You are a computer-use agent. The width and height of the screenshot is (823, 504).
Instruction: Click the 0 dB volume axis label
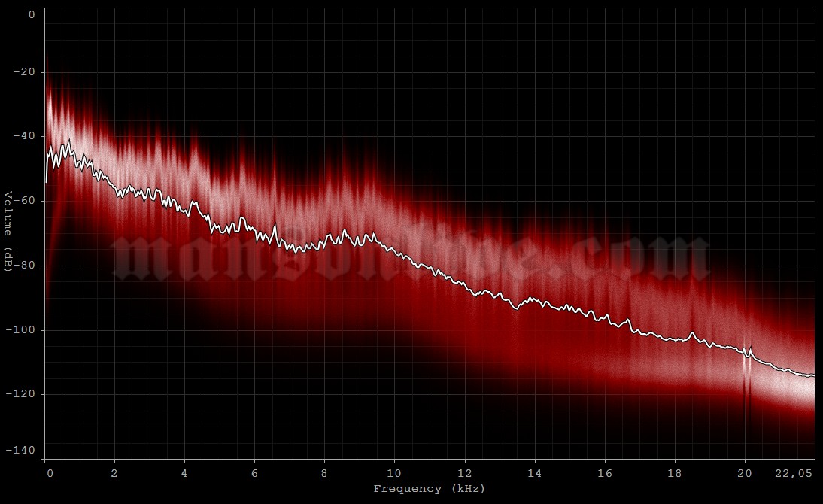(x=31, y=14)
